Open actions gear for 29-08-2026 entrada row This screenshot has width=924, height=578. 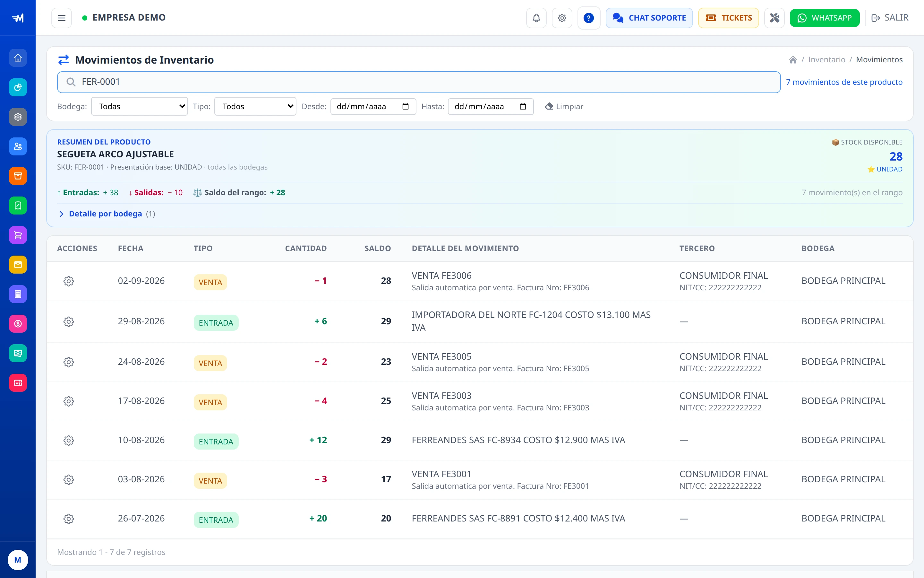tap(68, 321)
